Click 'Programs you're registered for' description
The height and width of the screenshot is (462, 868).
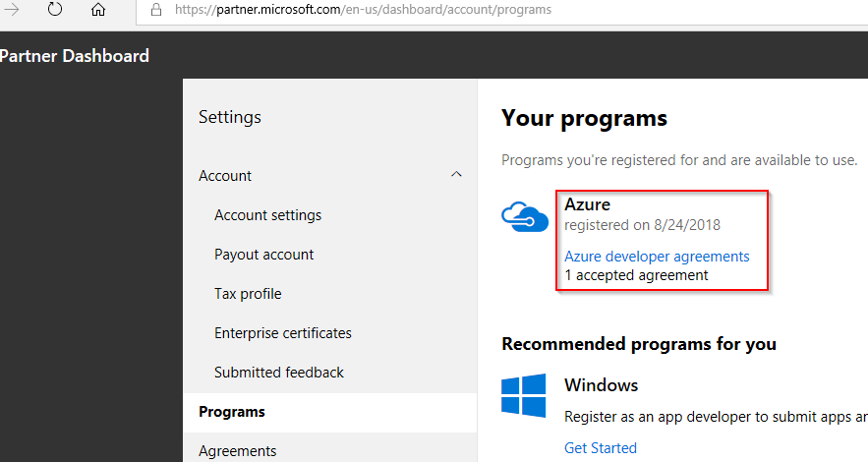coord(679,160)
